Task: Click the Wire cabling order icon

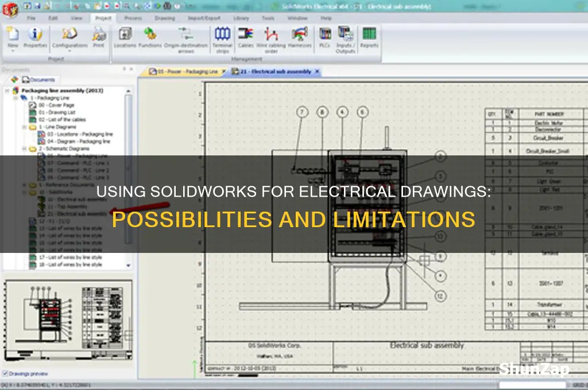Action: pos(271,34)
